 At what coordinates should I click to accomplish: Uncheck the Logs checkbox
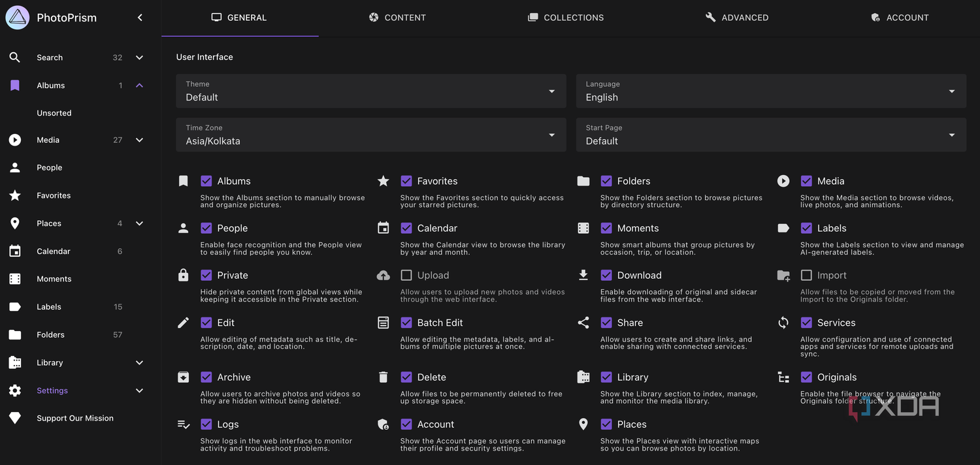click(206, 425)
